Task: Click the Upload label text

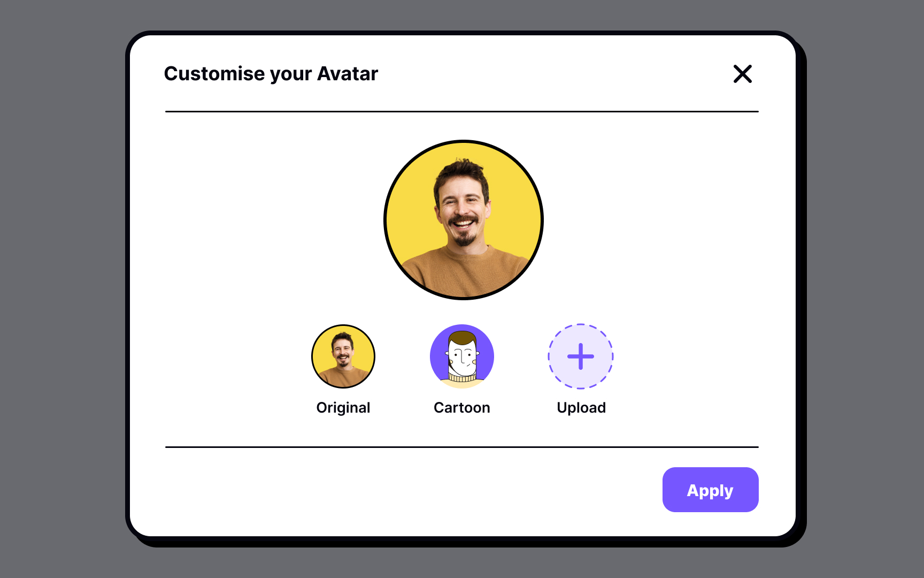Action: (581, 407)
